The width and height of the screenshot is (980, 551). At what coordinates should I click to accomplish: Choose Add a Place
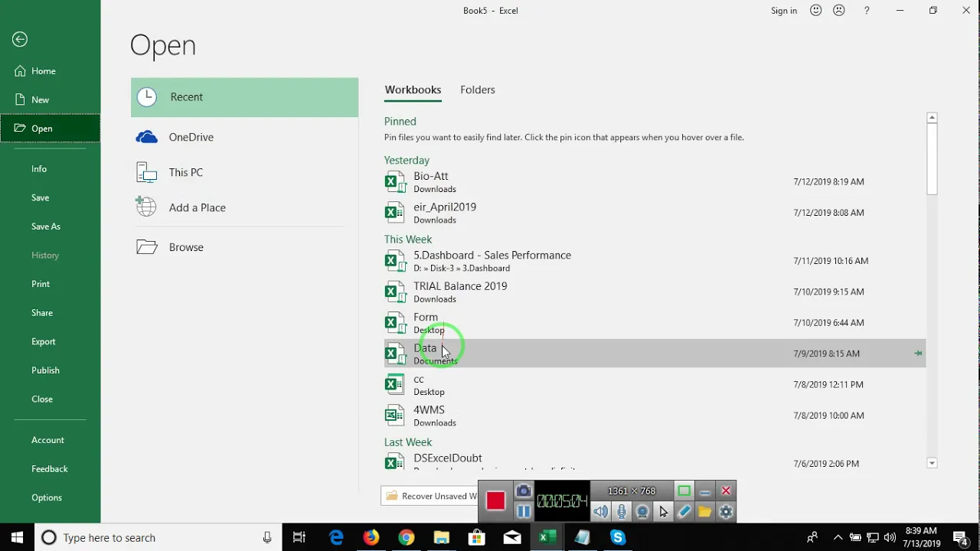click(244, 207)
